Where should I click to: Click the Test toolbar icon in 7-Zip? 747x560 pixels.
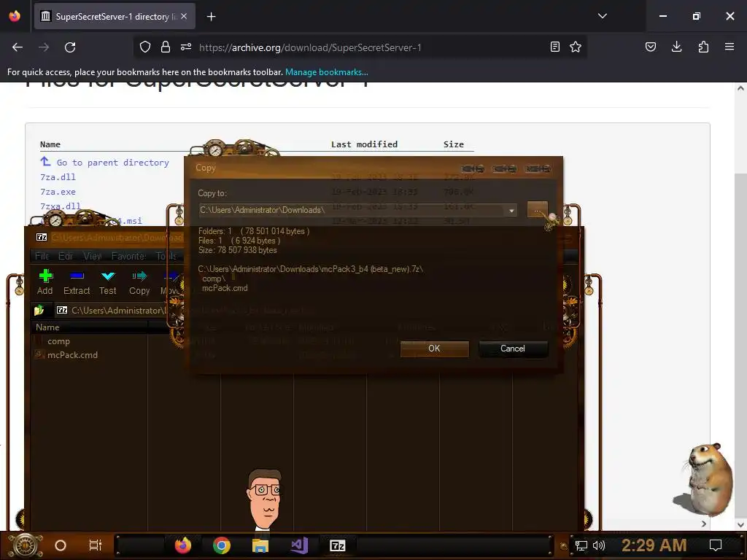108,281
